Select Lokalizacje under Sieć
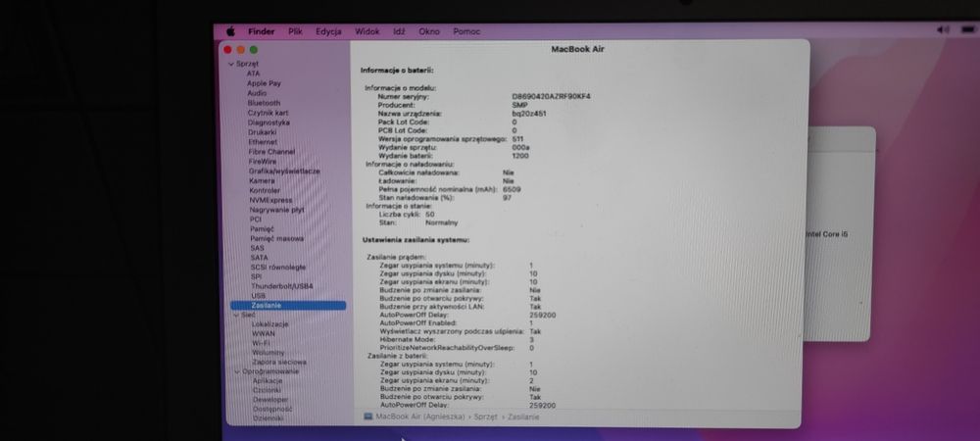Image resolution: width=980 pixels, height=441 pixels. tap(270, 324)
